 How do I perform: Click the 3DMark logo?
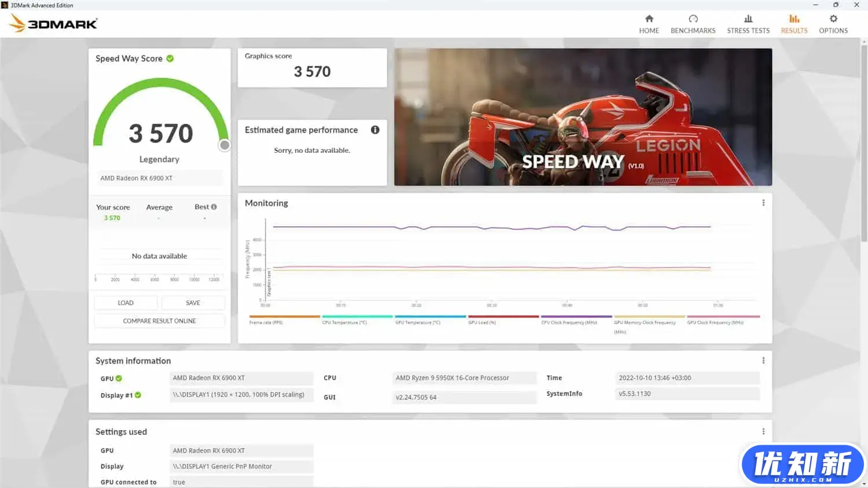pyautogui.click(x=54, y=24)
